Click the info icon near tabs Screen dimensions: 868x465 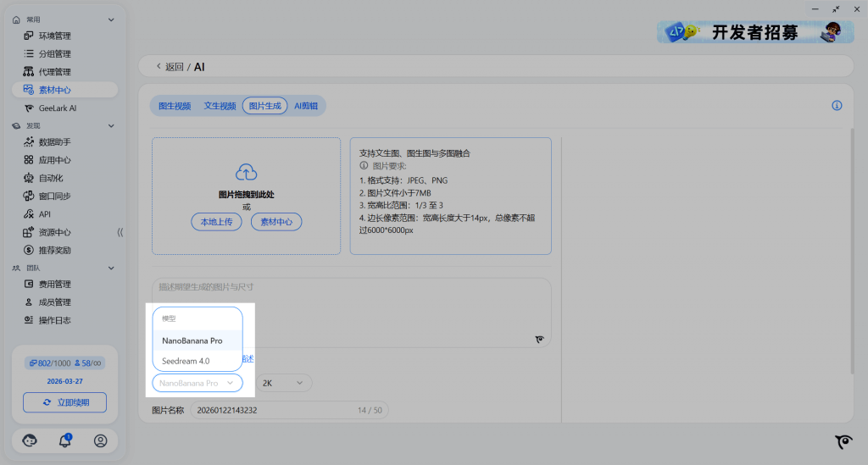[837, 106]
